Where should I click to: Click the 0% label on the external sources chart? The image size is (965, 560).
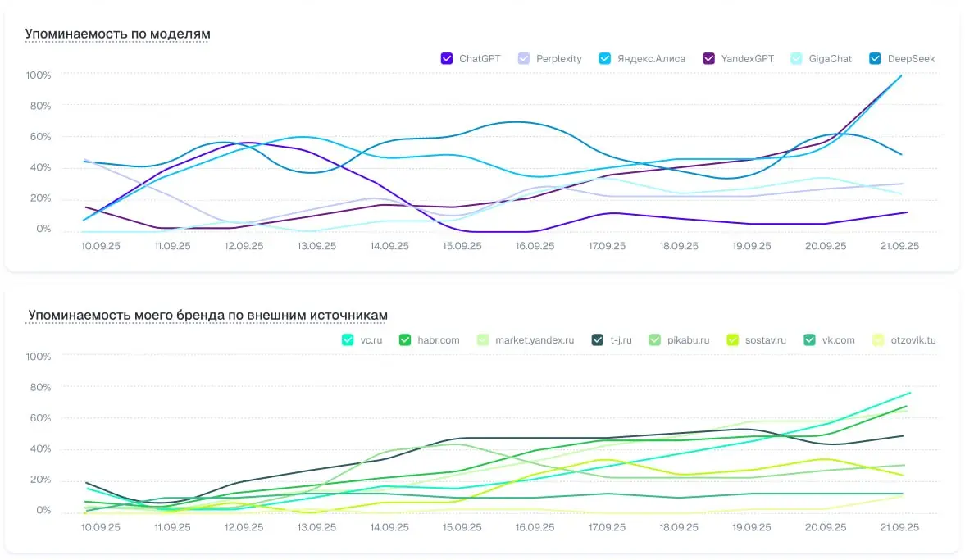tap(43, 510)
